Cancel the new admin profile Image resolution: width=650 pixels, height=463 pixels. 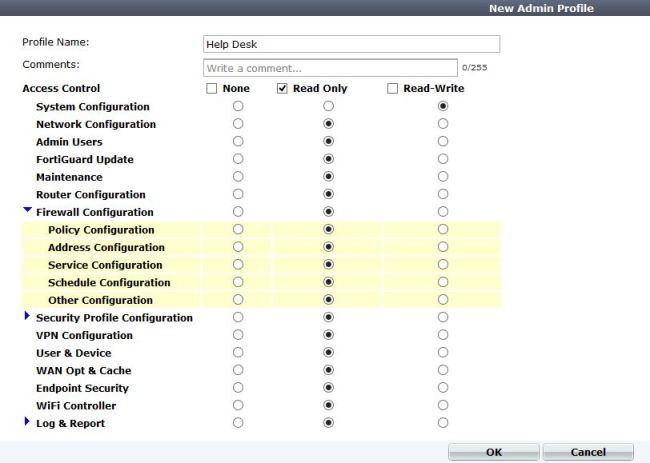(588, 452)
